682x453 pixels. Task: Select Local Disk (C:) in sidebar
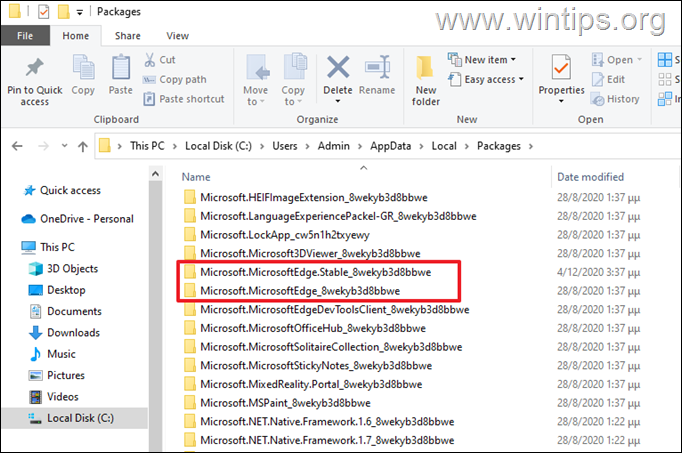(x=75, y=418)
